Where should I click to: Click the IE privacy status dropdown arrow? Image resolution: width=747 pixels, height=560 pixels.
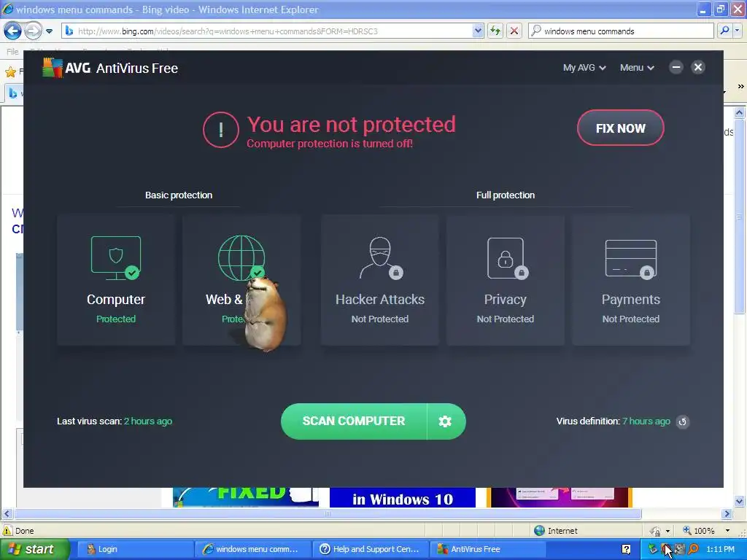pos(667,531)
